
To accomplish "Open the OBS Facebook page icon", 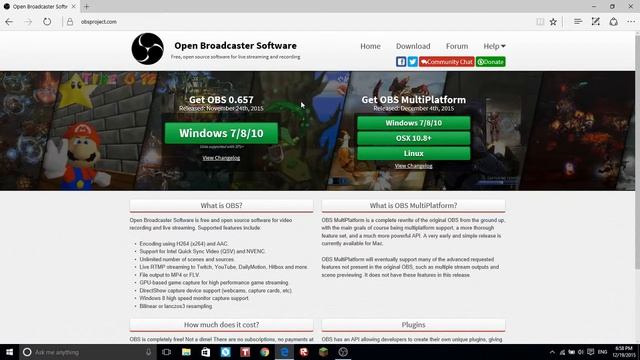I will (401, 62).
